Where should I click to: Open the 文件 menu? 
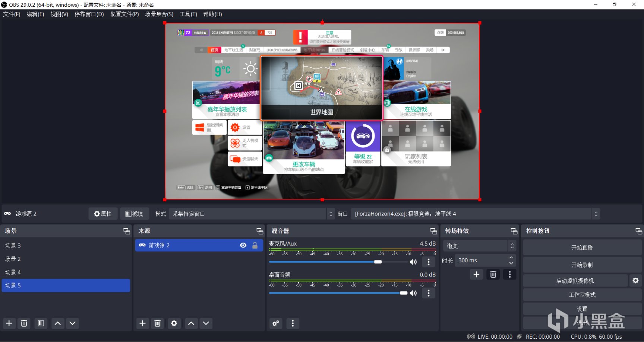[12, 14]
